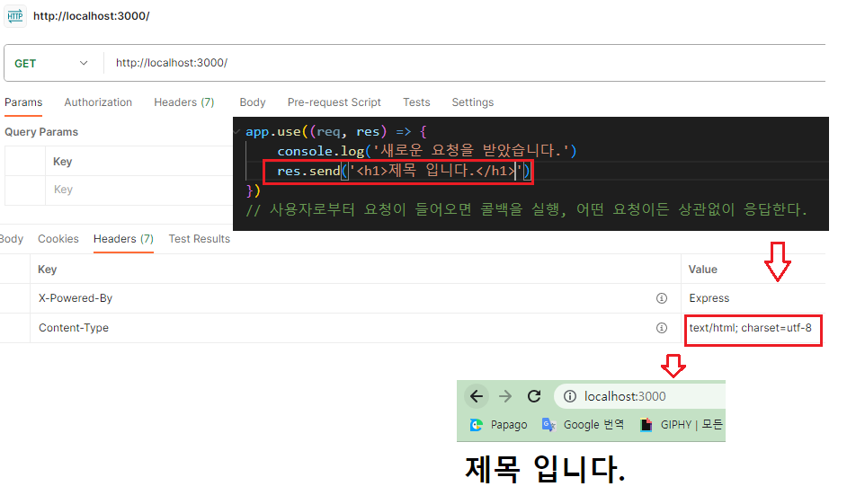Select the request Body tab
The height and width of the screenshot is (504, 856).
tap(252, 102)
